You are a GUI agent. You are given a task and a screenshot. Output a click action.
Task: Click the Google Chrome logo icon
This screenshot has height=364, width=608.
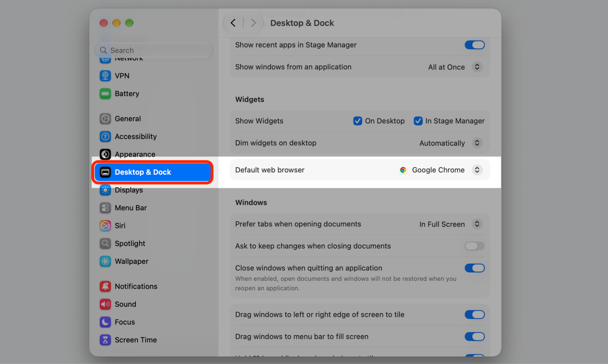403,170
